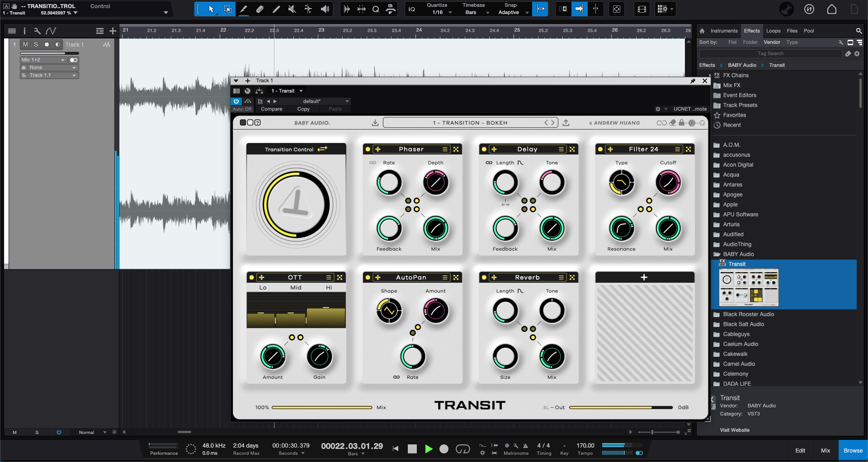868x462 pixels.
Task: Click the Stop transport button
Action: [x=412, y=449]
